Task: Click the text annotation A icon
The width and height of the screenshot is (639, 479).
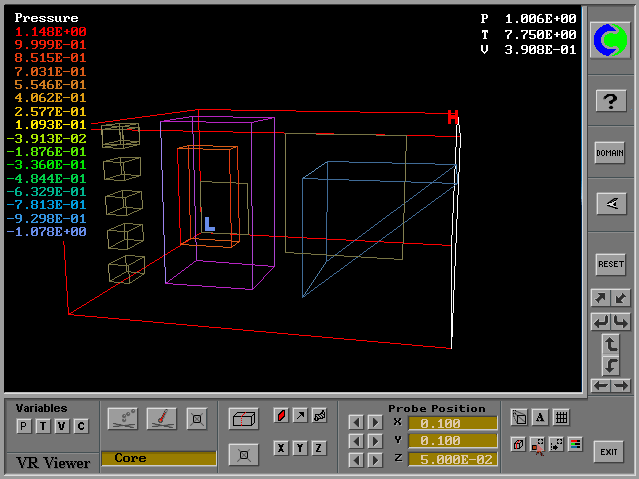Action: (x=540, y=418)
